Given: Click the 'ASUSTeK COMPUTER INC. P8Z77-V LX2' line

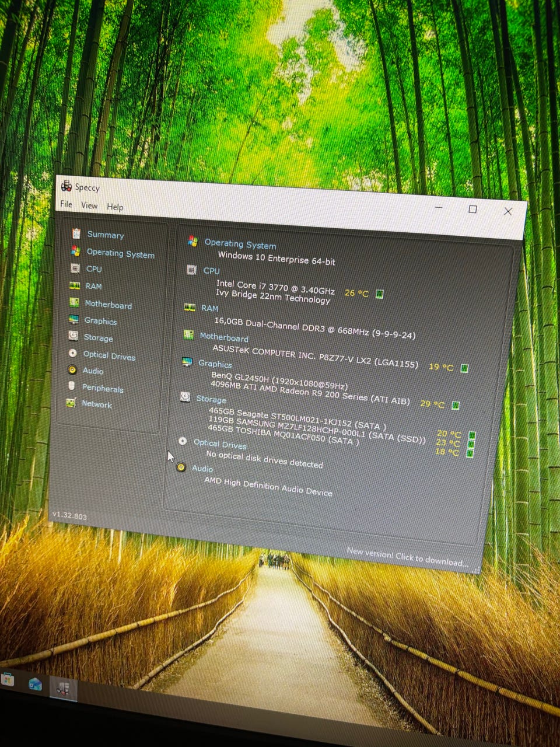Looking at the screenshot, I should coord(315,356).
